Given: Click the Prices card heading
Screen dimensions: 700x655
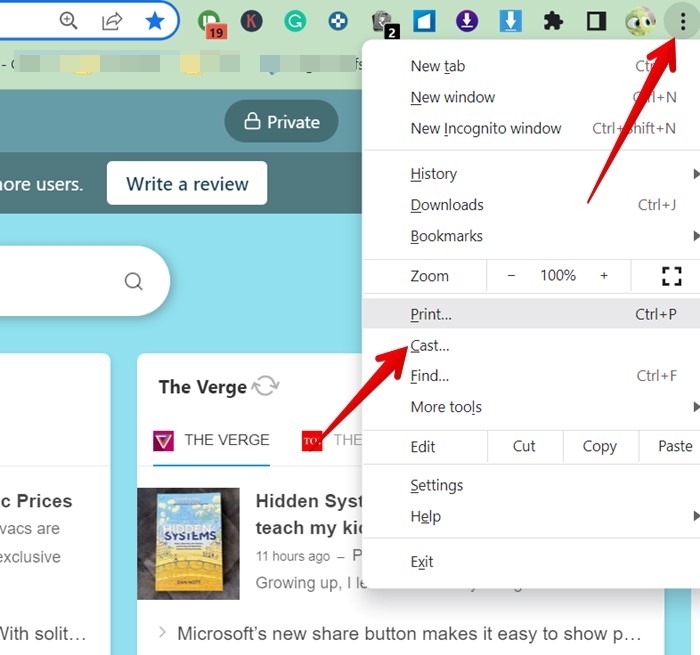Looking at the screenshot, I should pyautogui.click(x=37, y=501).
